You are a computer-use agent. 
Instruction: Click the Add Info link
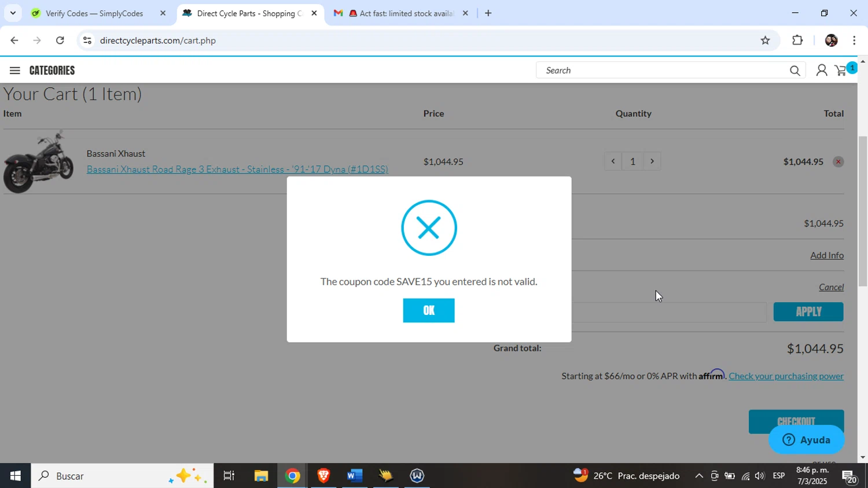coord(826,255)
